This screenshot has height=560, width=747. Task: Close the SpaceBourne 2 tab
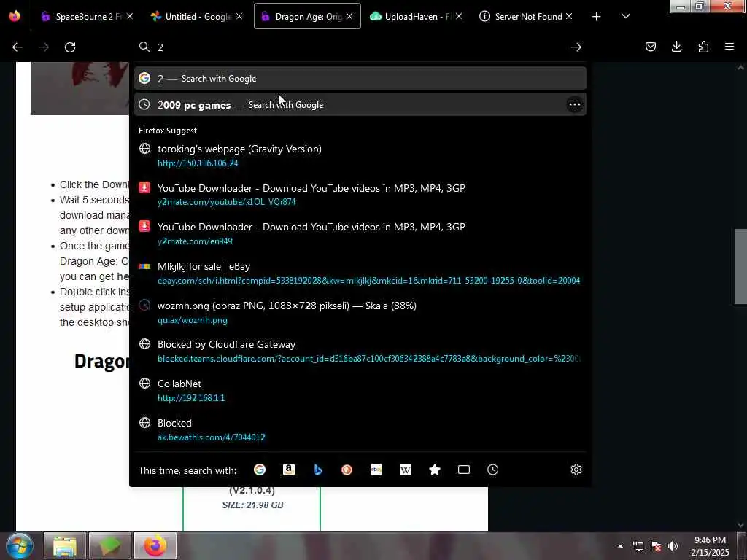(130, 16)
